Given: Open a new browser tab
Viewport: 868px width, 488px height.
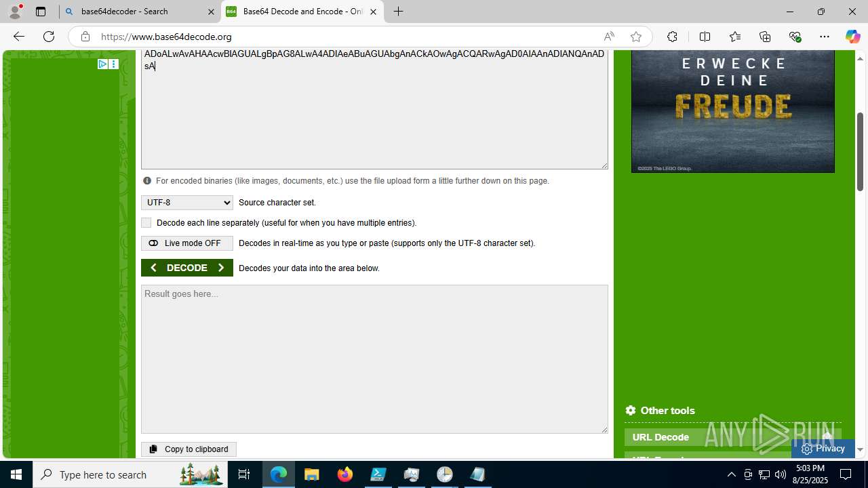Looking at the screenshot, I should coord(399,12).
